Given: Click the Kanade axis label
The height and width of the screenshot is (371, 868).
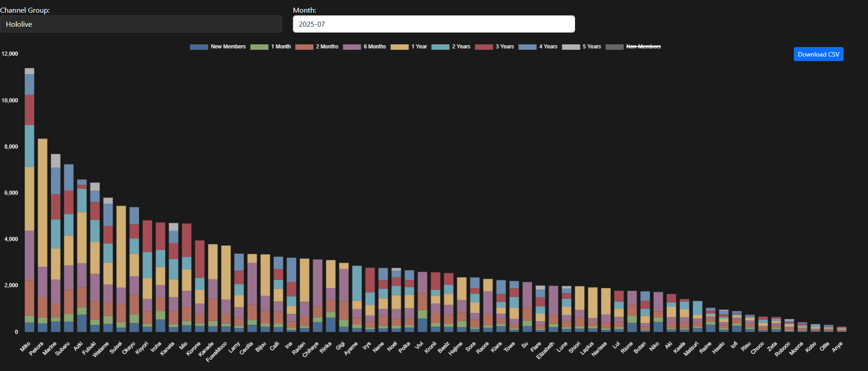Looking at the screenshot, I should tap(206, 349).
